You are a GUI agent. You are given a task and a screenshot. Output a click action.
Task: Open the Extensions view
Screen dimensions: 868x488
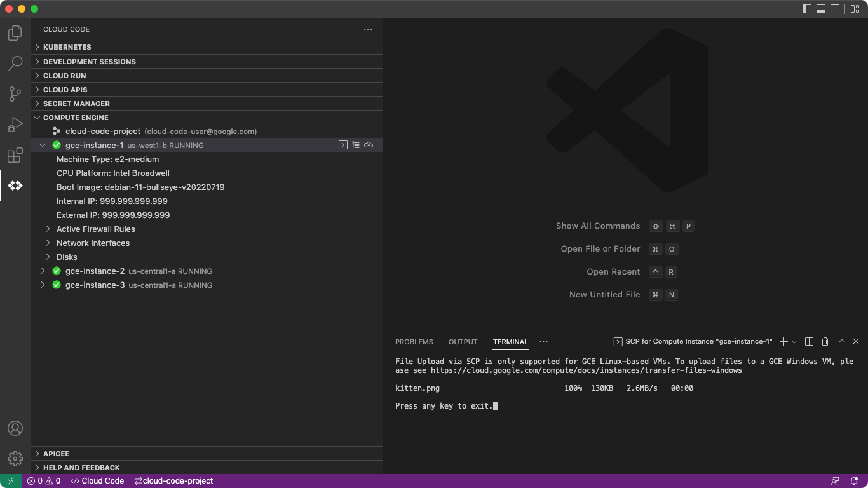15,155
